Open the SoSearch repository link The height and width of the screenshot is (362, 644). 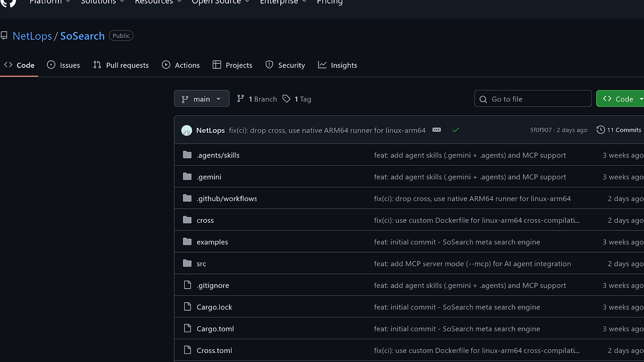[83, 36]
